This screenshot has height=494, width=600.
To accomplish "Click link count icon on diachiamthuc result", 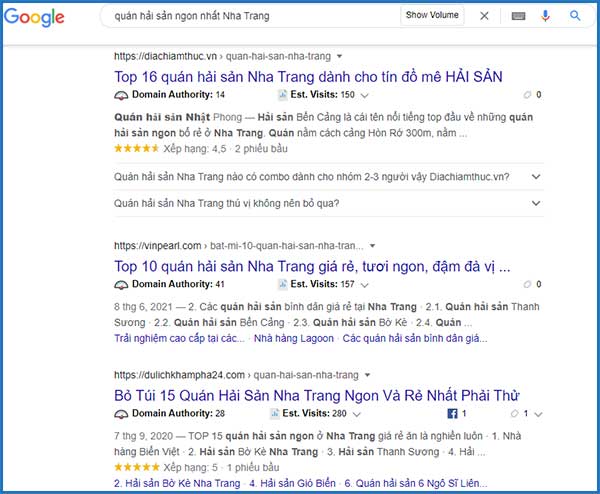I will pyautogui.click(x=527, y=95).
